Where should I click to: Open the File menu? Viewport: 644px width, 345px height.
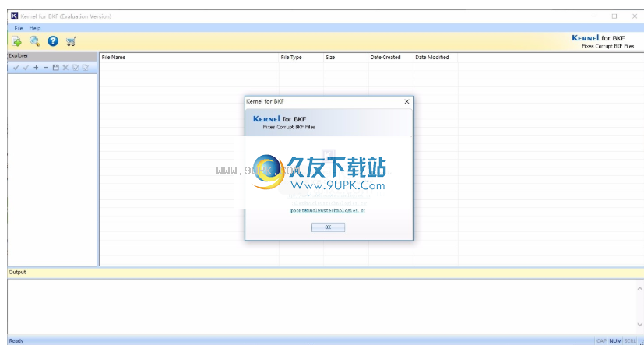click(19, 28)
